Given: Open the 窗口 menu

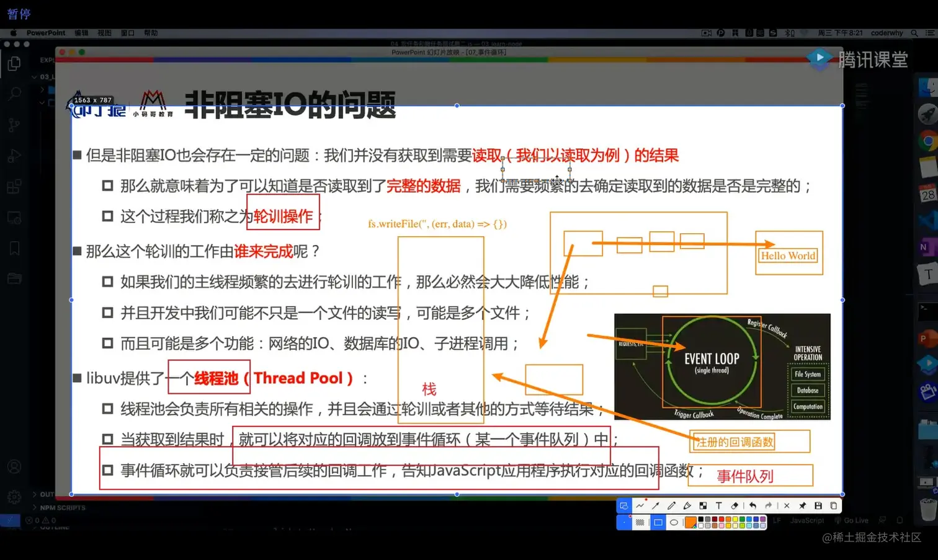Looking at the screenshot, I should 127,33.
